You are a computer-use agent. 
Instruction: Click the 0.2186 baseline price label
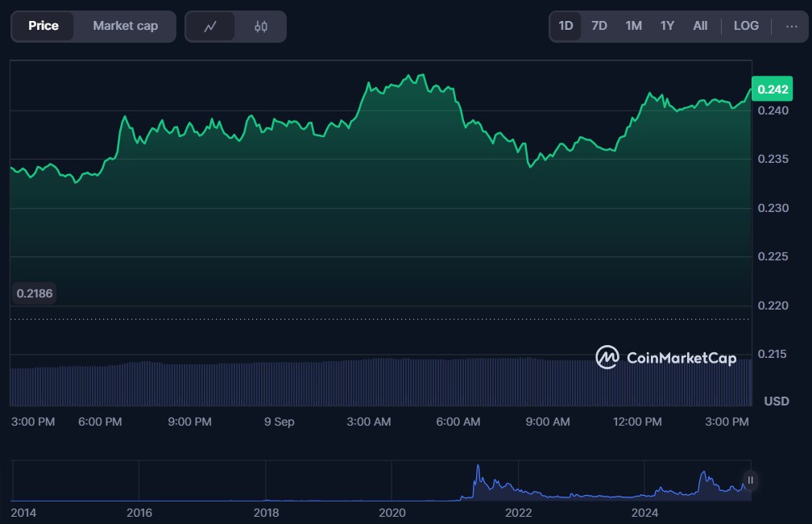click(35, 293)
